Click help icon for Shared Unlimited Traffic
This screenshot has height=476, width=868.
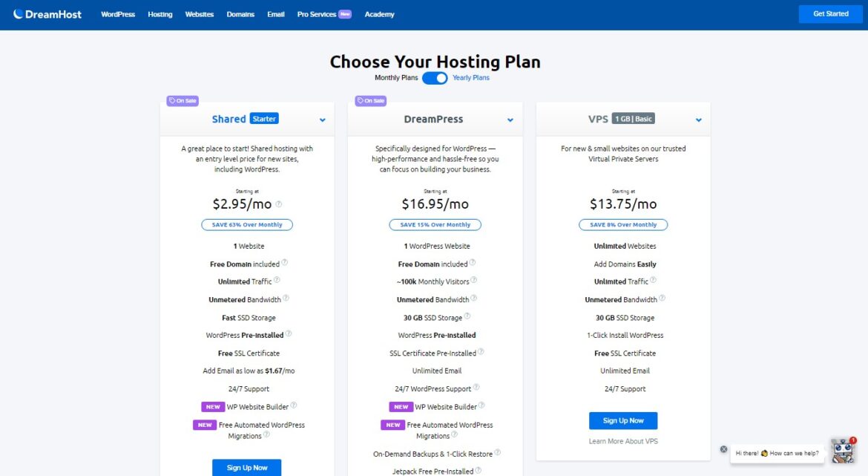pos(277,280)
